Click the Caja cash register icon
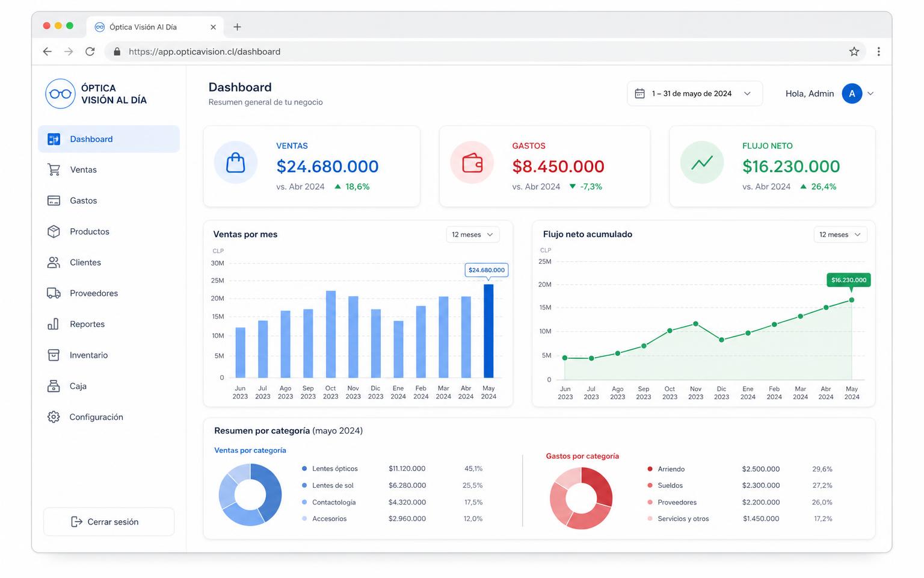924x578 pixels. click(x=54, y=386)
